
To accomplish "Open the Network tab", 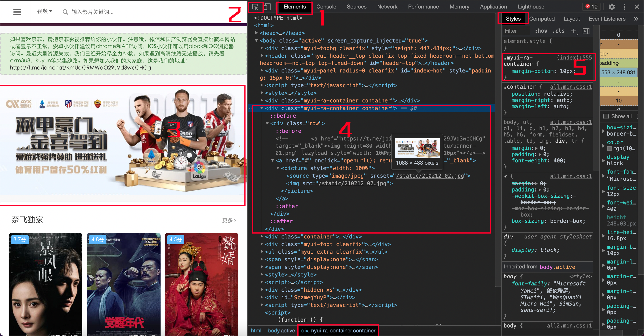I will point(387,7).
